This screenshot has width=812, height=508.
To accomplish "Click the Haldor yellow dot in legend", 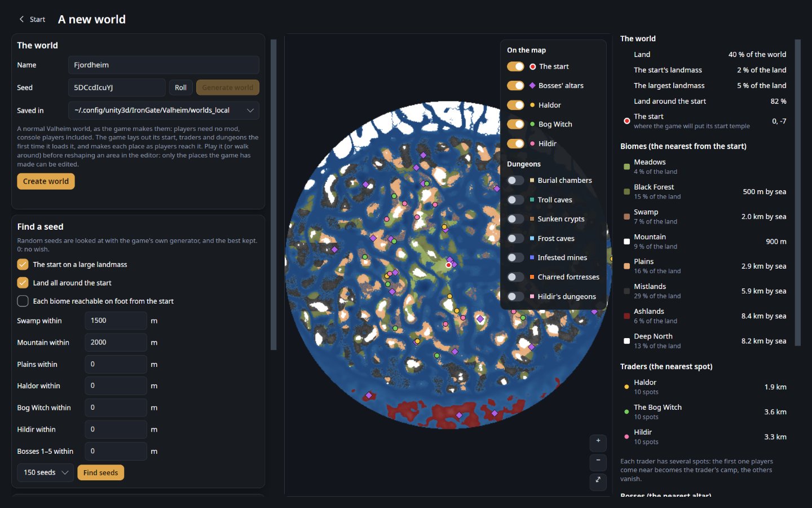I will pos(532,105).
